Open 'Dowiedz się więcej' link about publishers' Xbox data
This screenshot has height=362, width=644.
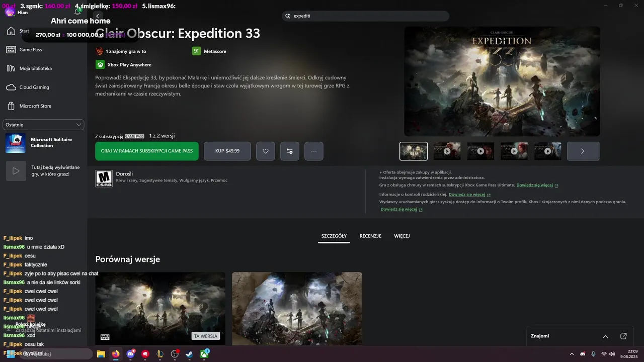(401, 209)
